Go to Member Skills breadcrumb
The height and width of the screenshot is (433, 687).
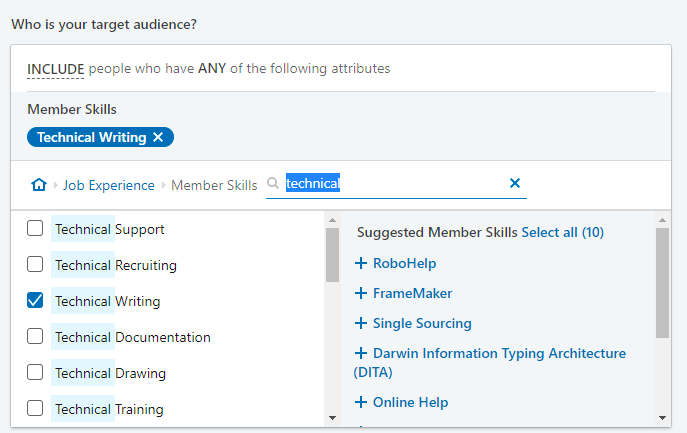point(214,185)
